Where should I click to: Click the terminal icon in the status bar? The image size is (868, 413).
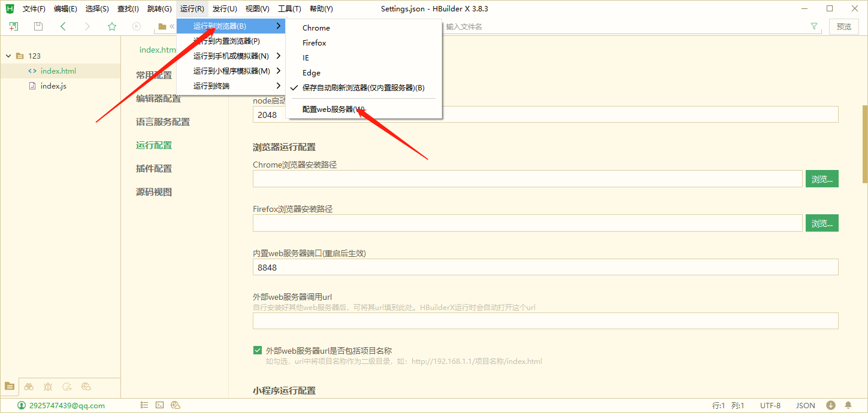[159, 405]
